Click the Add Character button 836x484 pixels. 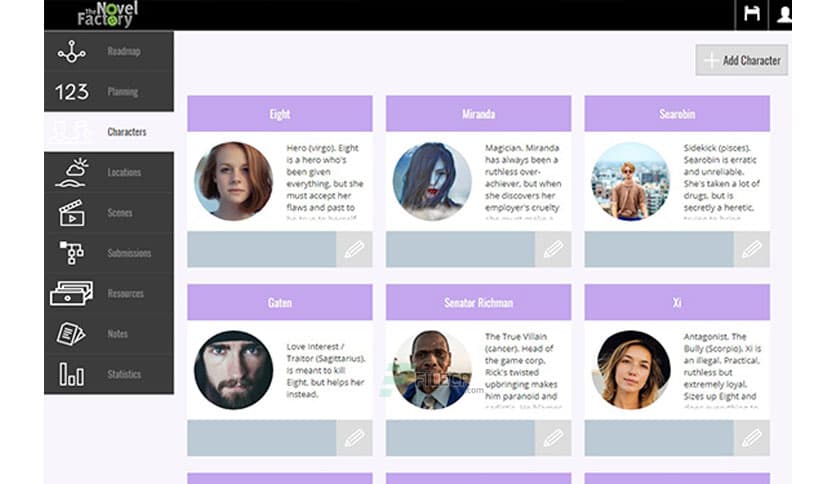point(742,60)
